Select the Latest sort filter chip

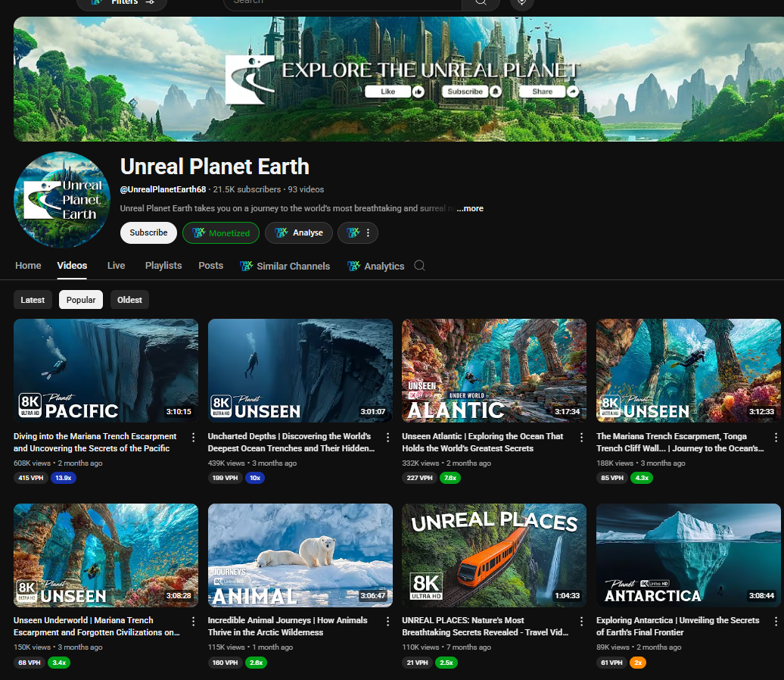[x=33, y=300]
